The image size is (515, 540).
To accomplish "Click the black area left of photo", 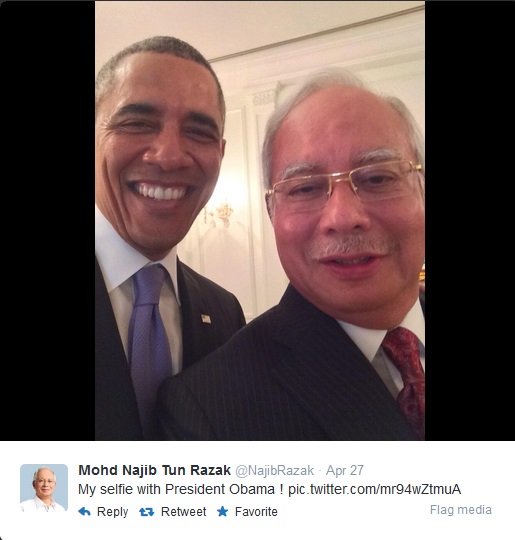I will click(48, 220).
